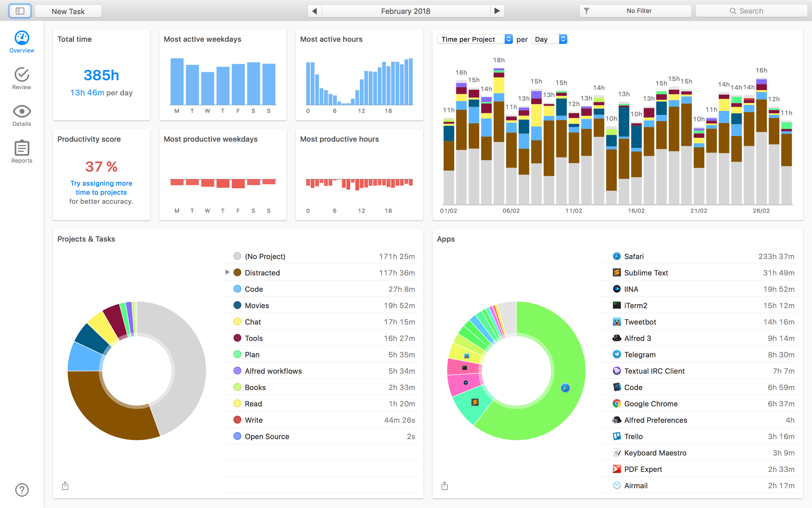Click the Textual IRC Client icon

coord(617,371)
